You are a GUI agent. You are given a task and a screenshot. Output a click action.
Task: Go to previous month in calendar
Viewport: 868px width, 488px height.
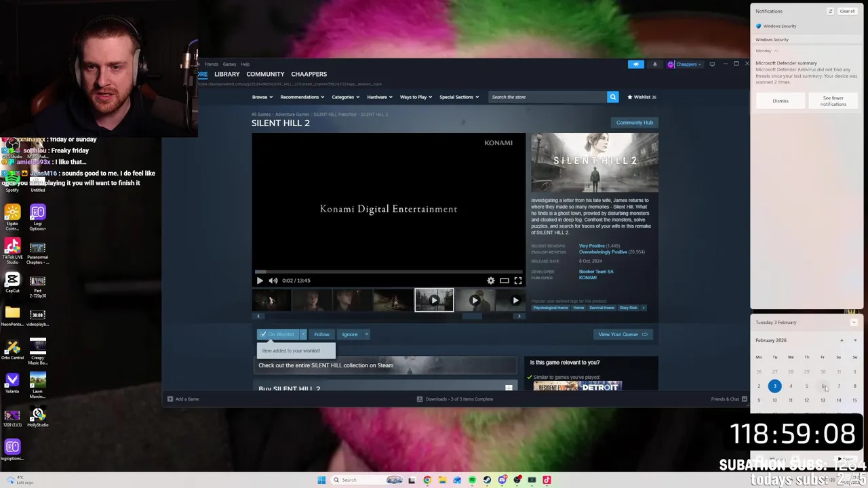842,340
